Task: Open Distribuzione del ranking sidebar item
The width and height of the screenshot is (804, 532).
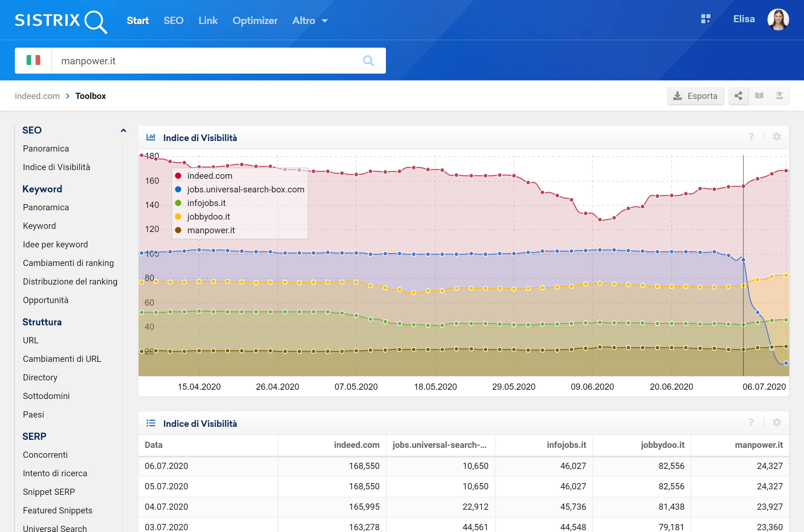Action: [x=70, y=281]
